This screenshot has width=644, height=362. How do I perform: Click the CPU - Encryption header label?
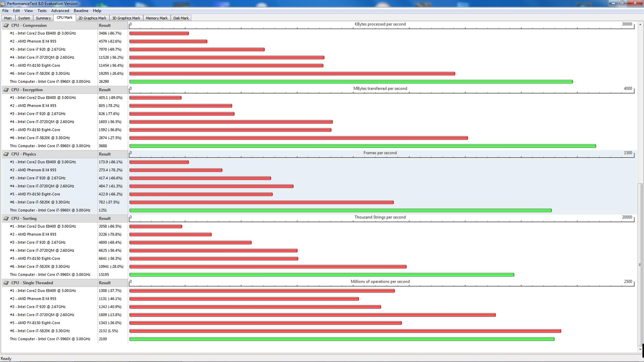click(27, 90)
